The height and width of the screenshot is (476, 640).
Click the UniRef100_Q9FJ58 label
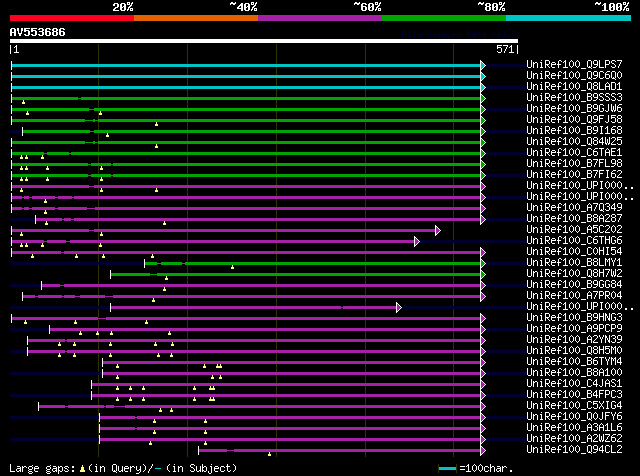pos(574,120)
